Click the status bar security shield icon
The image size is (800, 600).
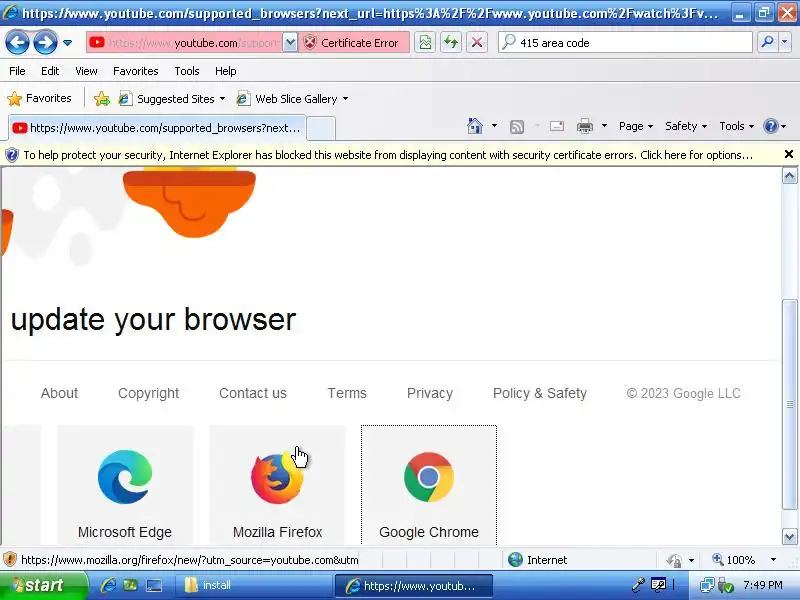pos(10,560)
